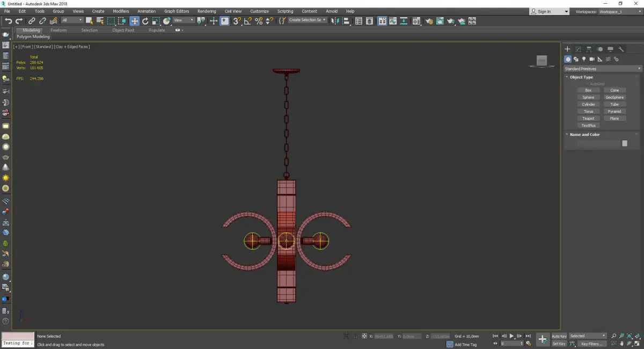Toggle Auto Key animation mode
This screenshot has width=644, height=349.
coord(559,336)
